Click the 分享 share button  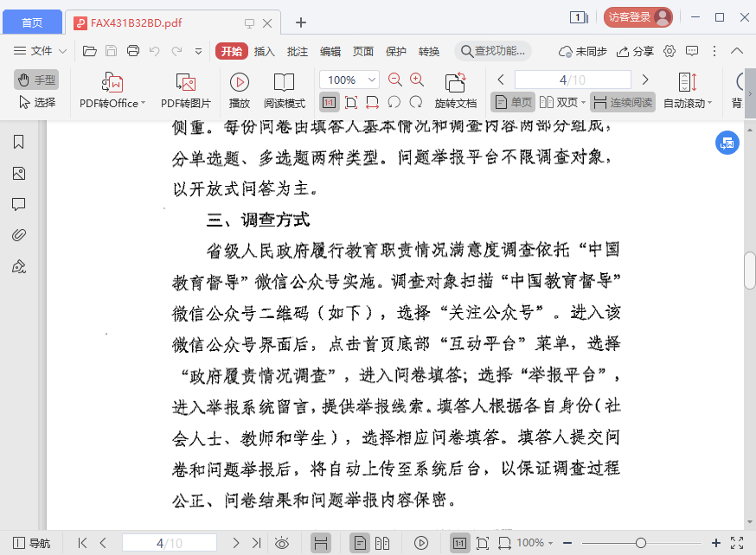coord(636,51)
